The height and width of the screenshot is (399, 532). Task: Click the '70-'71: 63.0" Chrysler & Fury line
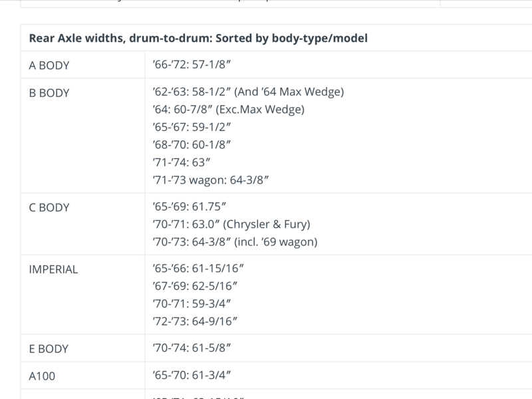point(231,224)
